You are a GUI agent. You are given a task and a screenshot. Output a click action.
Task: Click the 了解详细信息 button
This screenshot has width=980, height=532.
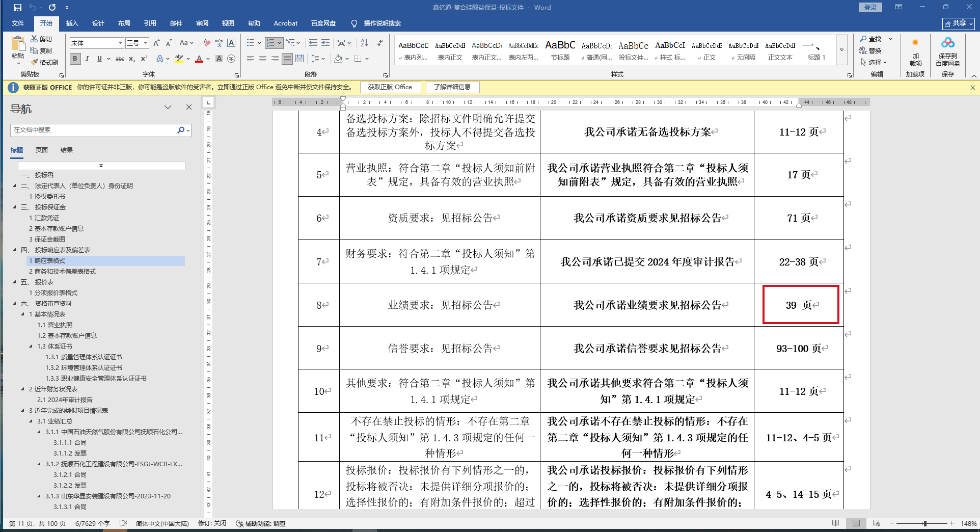coord(452,87)
